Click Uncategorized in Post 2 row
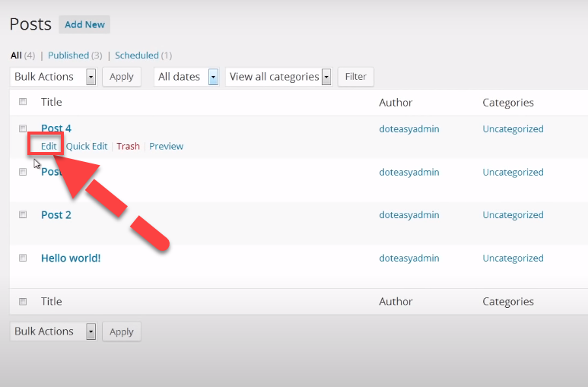 tap(513, 215)
